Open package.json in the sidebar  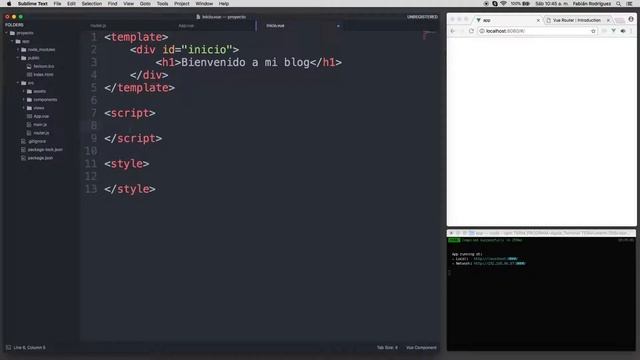pyautogui.click(x=40, y=158)
